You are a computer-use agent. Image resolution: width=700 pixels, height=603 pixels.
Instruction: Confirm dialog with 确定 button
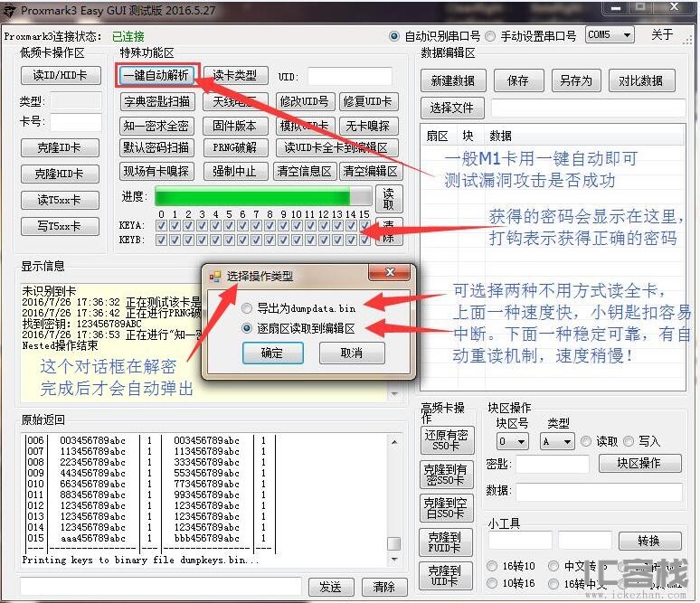(x=273, y=353)
